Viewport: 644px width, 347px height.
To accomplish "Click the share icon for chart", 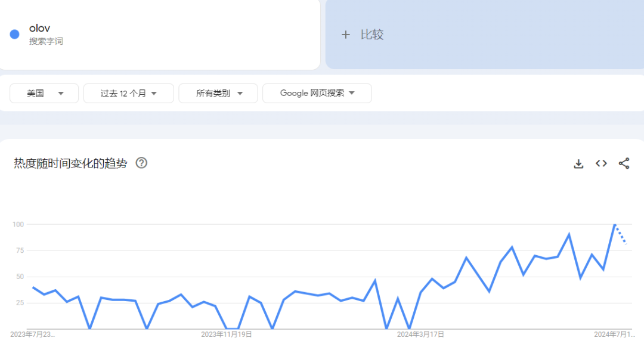I will point(624,163).
